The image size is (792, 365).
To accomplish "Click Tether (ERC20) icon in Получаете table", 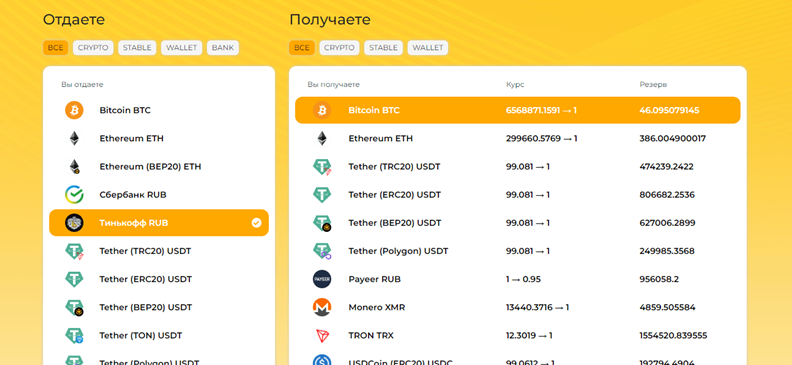I will [322, 195].
